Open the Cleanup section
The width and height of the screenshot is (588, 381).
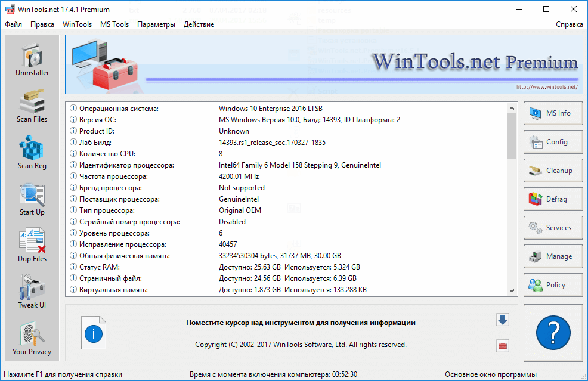point(553,171)
